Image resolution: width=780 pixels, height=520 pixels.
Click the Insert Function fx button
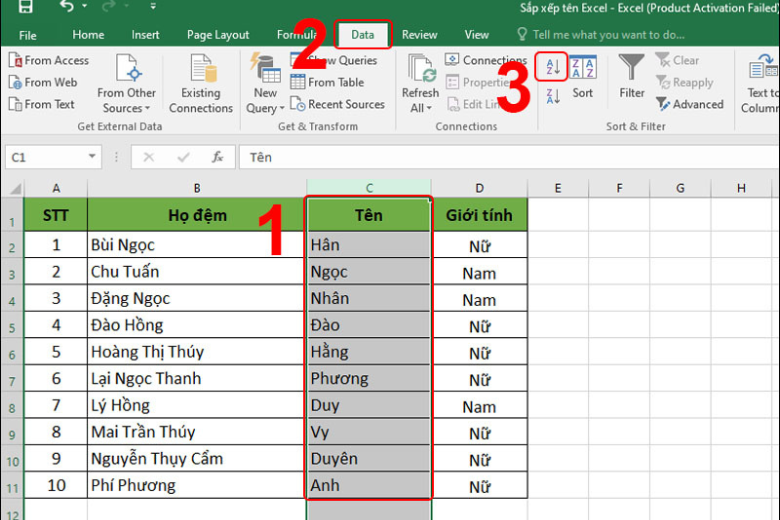click(x=217, y=157)
